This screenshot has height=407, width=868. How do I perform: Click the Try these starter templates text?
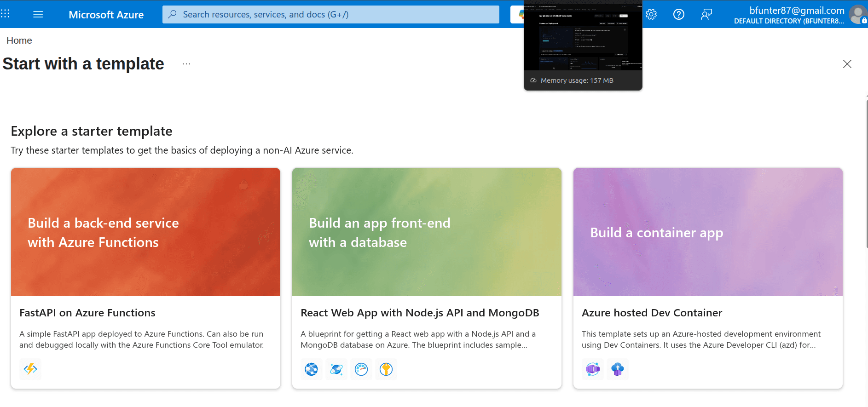pos(182,150)
